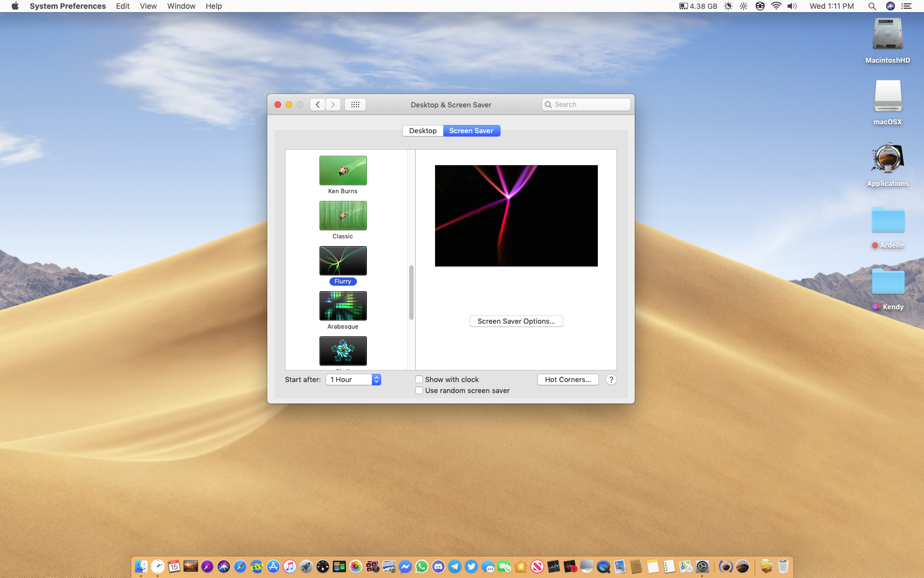Open the Start after 1 Hour dropdown

[353, 380]
